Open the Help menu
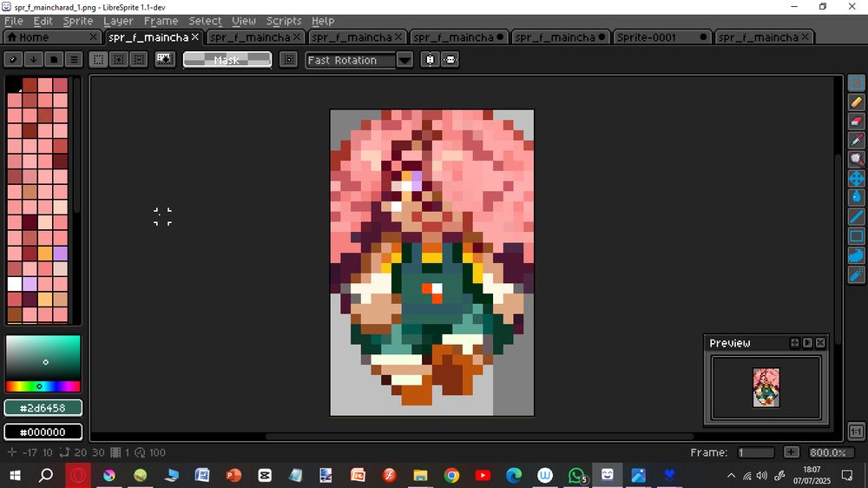Image resolution: width=868 pixels, height=488 pixels. coord(323,21)
